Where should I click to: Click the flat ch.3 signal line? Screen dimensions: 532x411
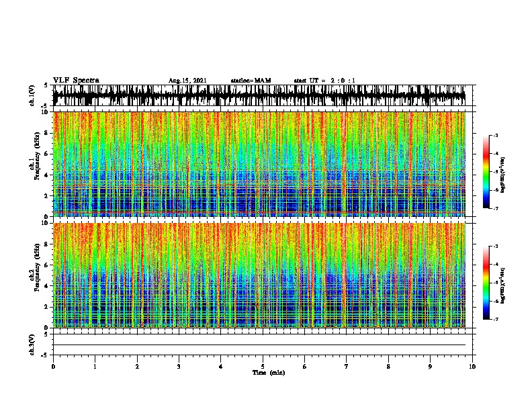pos(259,345)
